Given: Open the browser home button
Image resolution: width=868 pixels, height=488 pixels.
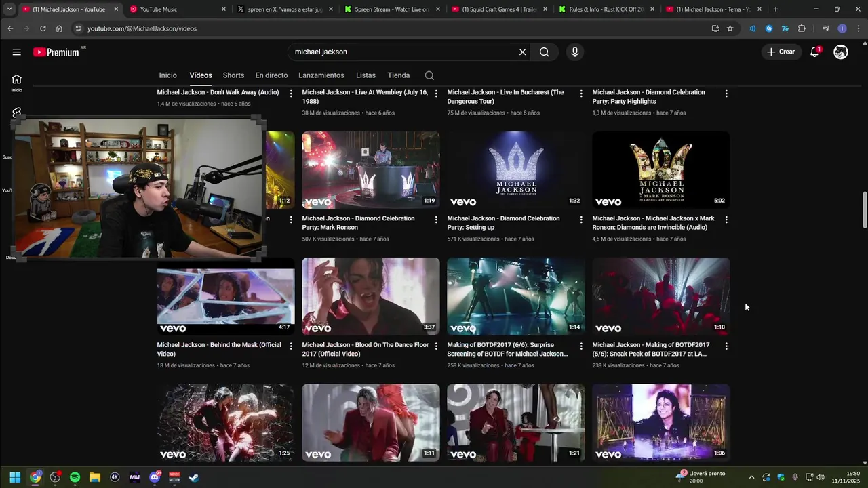Looking at the screenshot, I should tap(59, 28).
